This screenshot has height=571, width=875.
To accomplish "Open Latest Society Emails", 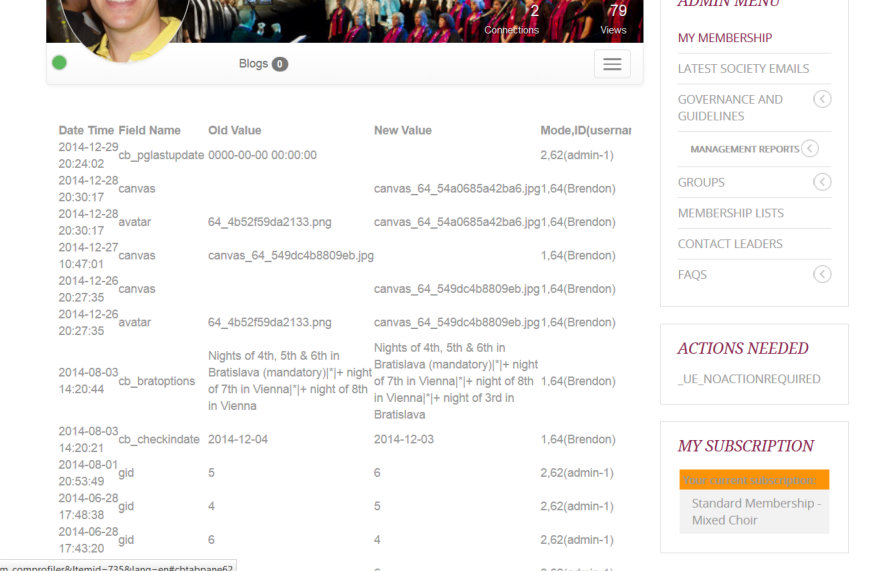I will [x=743, y=69].
